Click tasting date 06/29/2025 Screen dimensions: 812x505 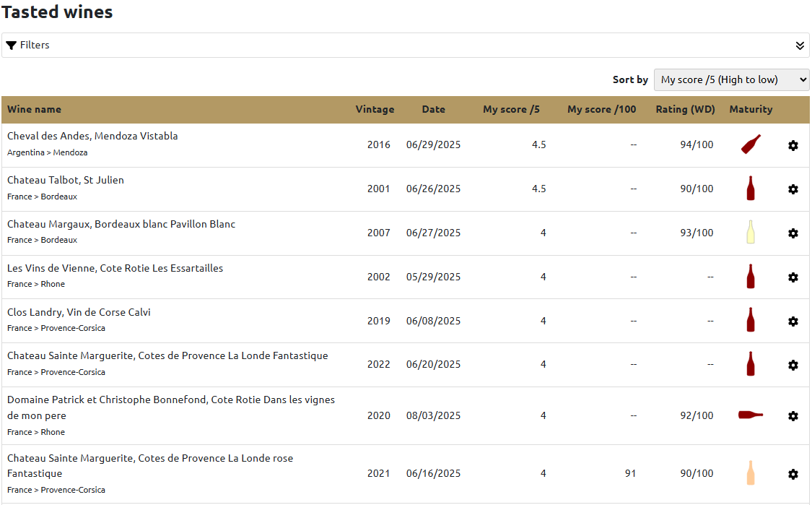tap(434, 144)
